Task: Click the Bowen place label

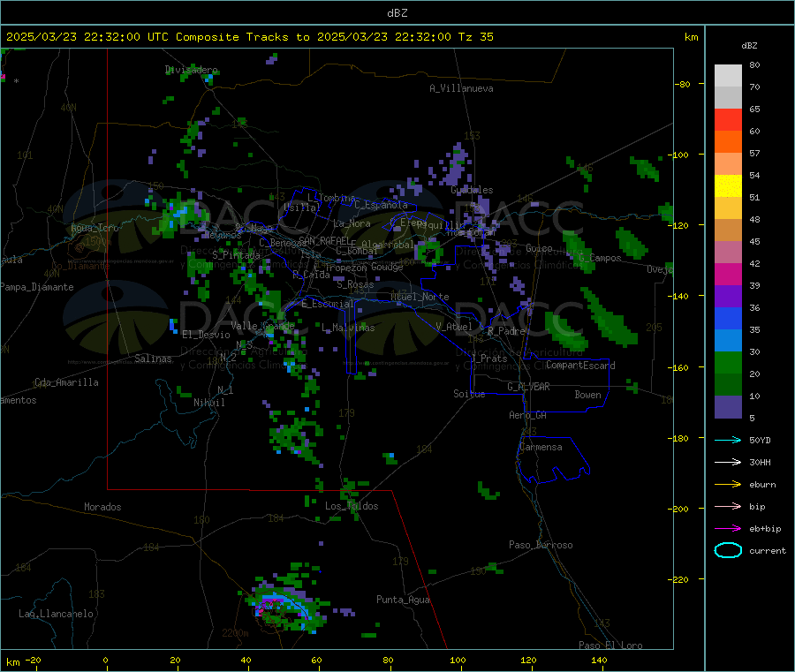Action: tap(588, 395)
